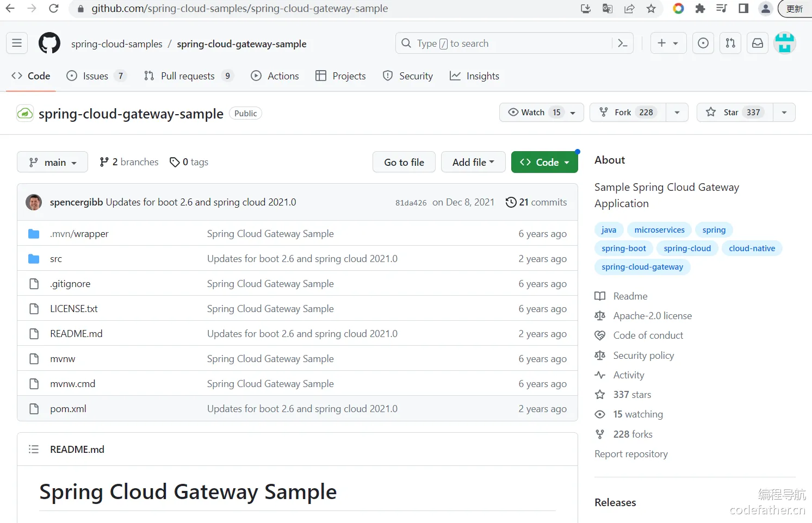
Task: Open the create new plus dropdown
Action: point(668,43)
